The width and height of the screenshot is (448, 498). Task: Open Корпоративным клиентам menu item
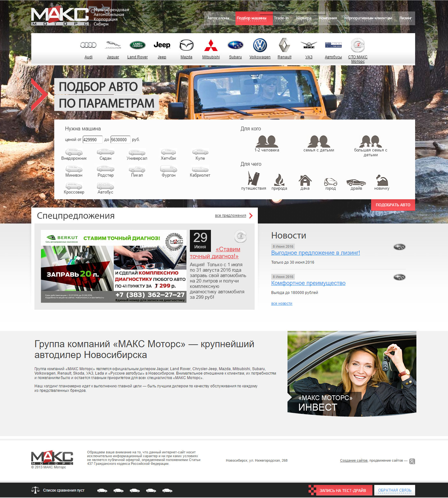click(x=368, y=18)
